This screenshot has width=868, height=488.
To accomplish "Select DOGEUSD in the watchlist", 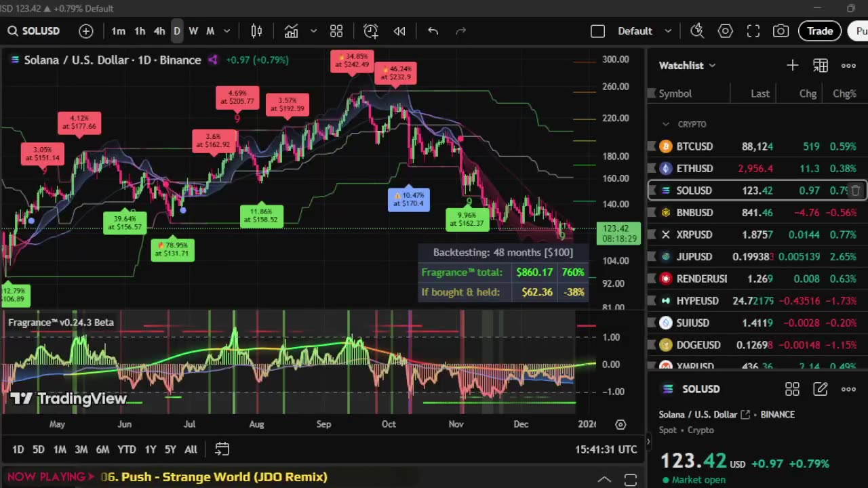I will 757,345.
